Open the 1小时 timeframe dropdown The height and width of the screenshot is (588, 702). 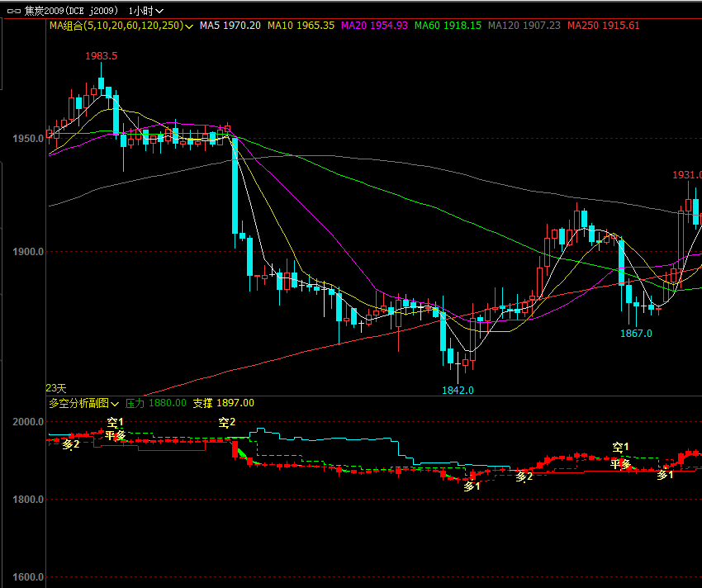coord(145,11)
